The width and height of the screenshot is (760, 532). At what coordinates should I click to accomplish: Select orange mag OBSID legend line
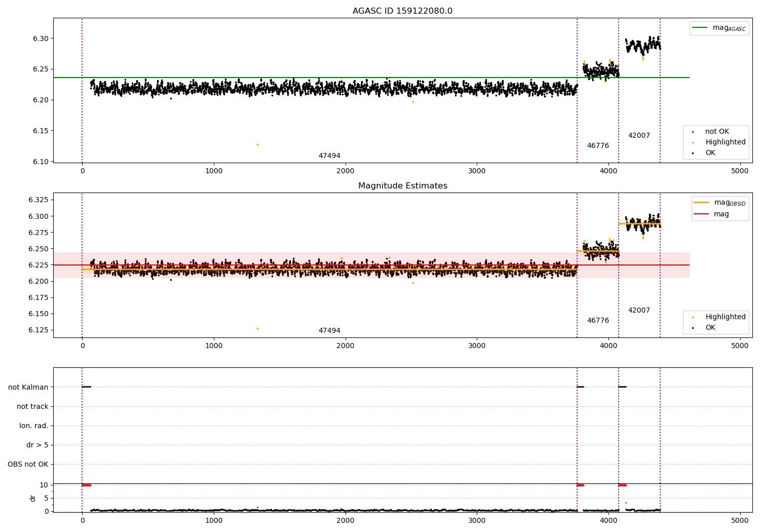[x=701, y=203]
